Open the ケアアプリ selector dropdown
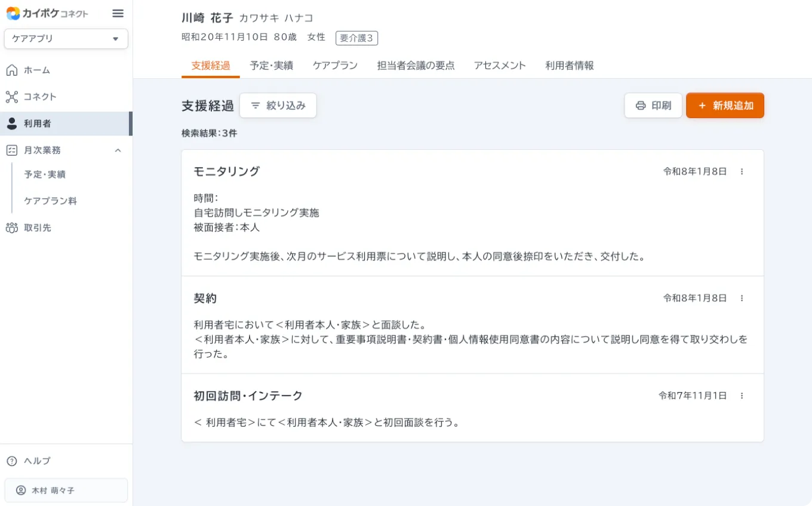Image resolution: width=812 pixels, height=506 pixels. (66, 39)
